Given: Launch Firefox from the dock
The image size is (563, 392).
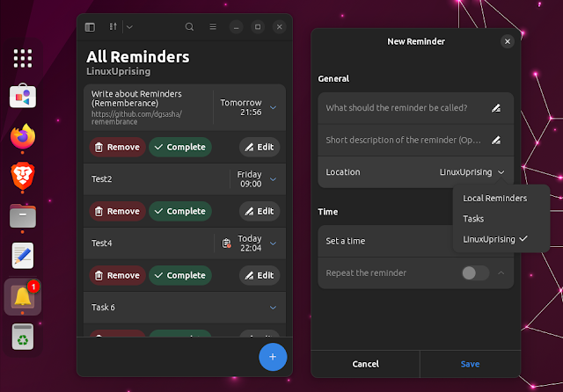Looking at the screenshot, I should pos(23,136).
